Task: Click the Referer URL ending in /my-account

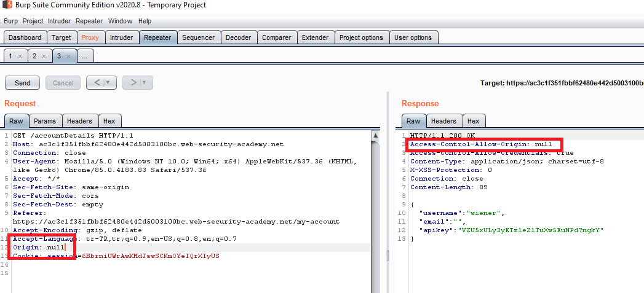Action: tap(176, 222)
